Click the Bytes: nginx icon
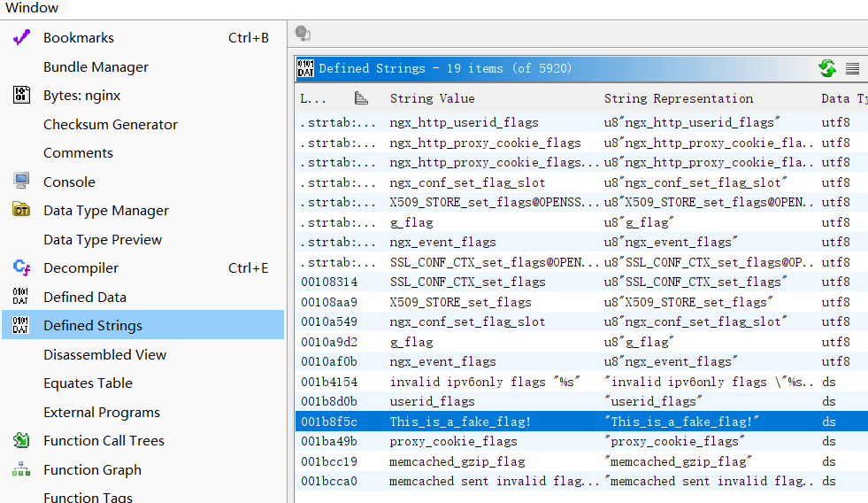This screenshot has height=503, width=868. [21, 95]
